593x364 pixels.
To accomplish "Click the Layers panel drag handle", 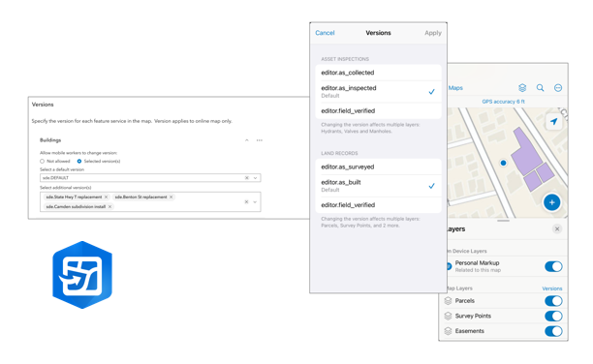I will [x=503, y=221].
